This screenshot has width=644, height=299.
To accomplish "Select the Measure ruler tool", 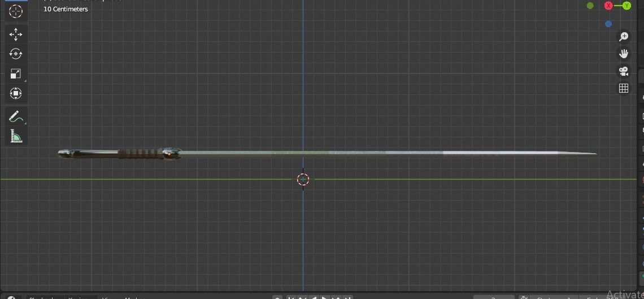I will coord(16,136).
